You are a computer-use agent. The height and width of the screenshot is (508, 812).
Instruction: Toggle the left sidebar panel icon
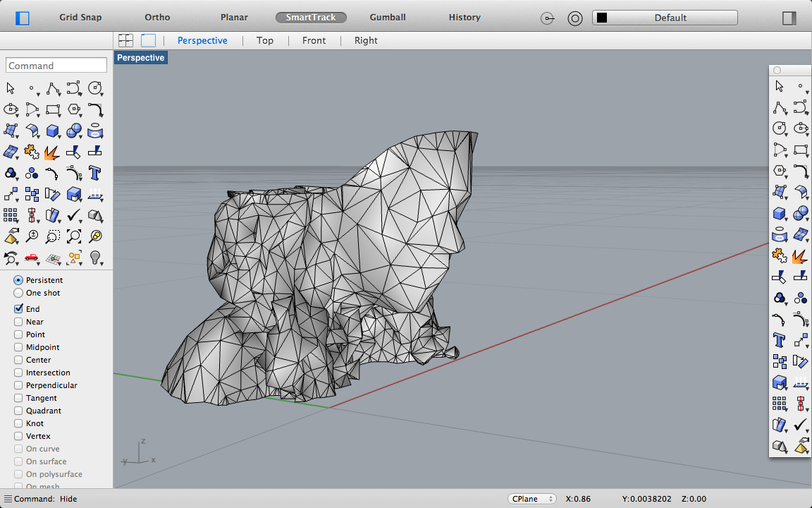click(x=23, y=18)
